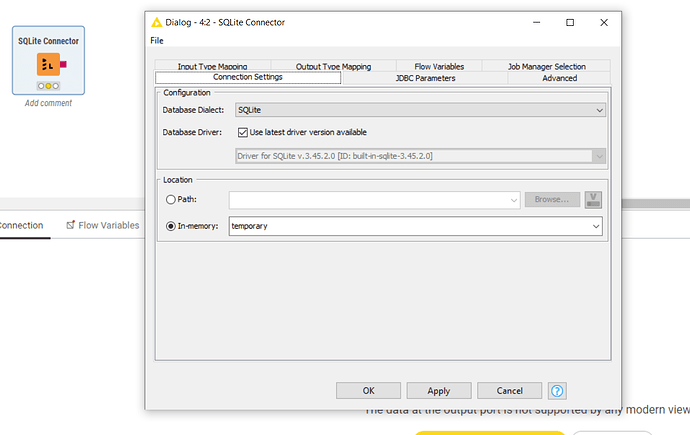Screen dimensions: 690x435
Task: Click Add comment below the node
Action: click(x=48, y=103)
